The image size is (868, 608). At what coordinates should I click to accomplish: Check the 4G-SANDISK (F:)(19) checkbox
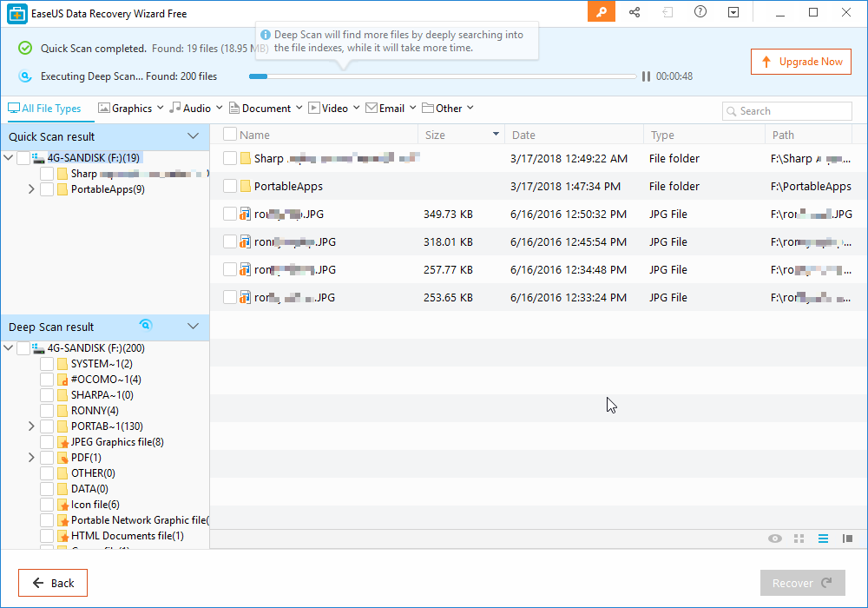click(23, 158)
